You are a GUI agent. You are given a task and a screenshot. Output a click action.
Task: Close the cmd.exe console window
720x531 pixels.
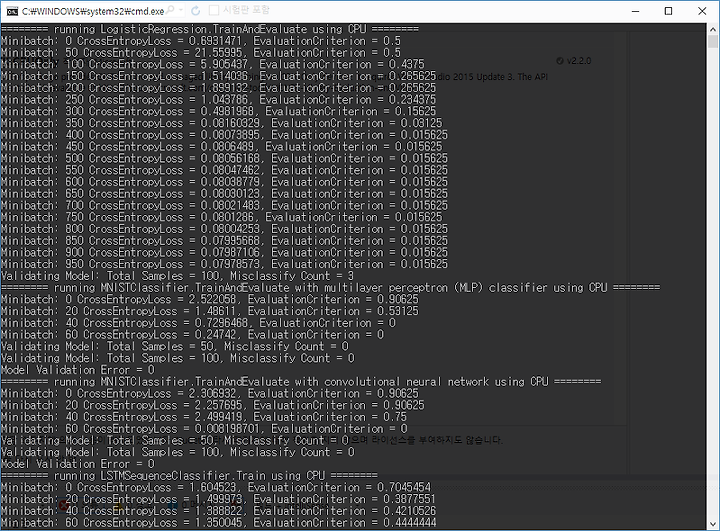click(x=702, y=11)
